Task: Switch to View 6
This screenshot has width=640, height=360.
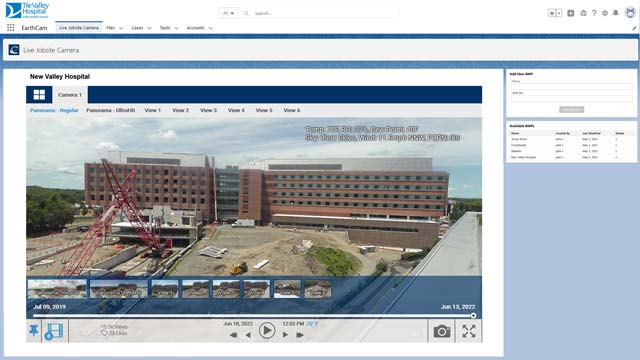Action: pyautogui.click(x=291, y=110)
